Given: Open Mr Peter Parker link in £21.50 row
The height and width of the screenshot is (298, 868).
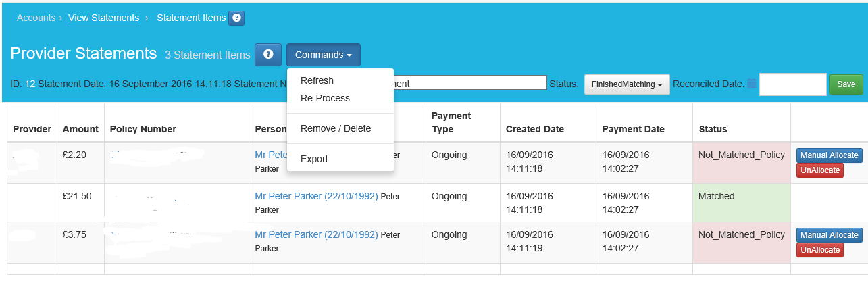Looking at the screenshot, I should (x=315, y=196).
